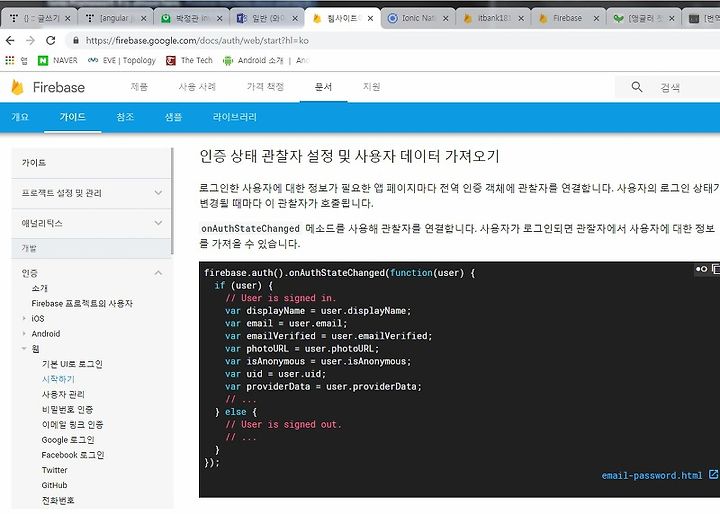The image size is (720, 514).
Task: Switch to the '[앵귤러' browser tab
Action: (x=643, y=18)
